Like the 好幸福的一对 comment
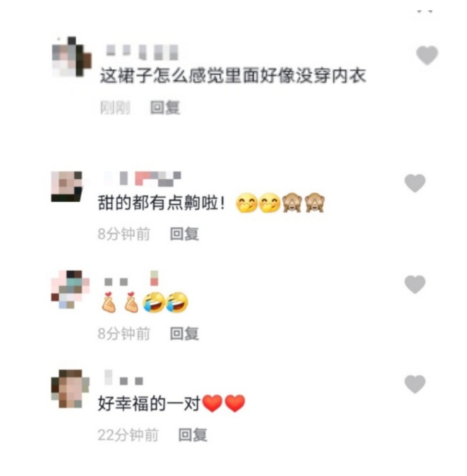This screenshot has height=476, width=467. click(415, 384)
